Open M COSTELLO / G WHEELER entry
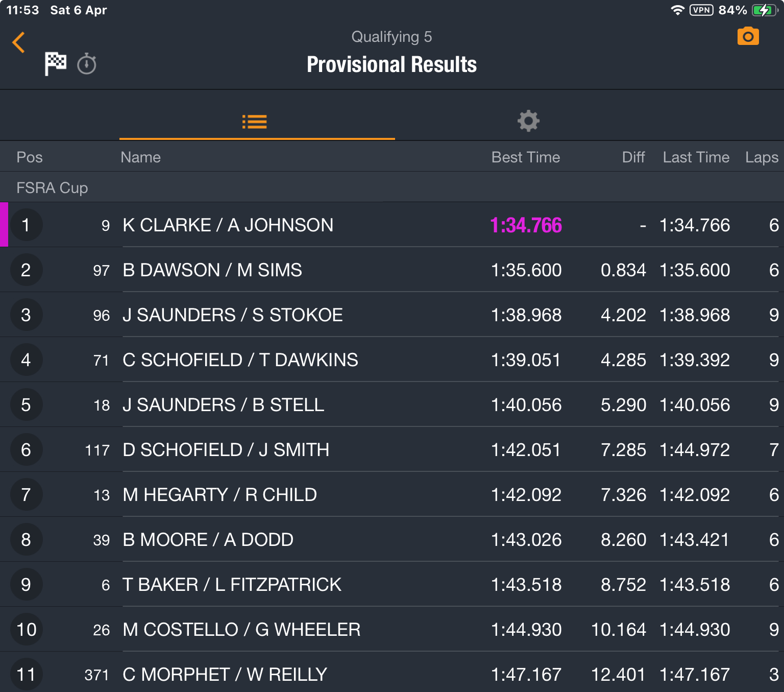This screenshot has height=692, width=784. pyautogui.click(x=392, y=629)
